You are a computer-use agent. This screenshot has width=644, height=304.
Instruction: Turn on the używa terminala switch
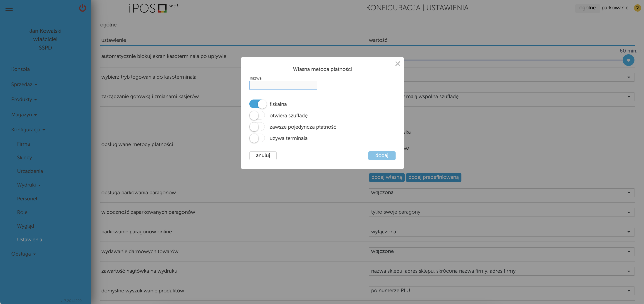(257, 138)
